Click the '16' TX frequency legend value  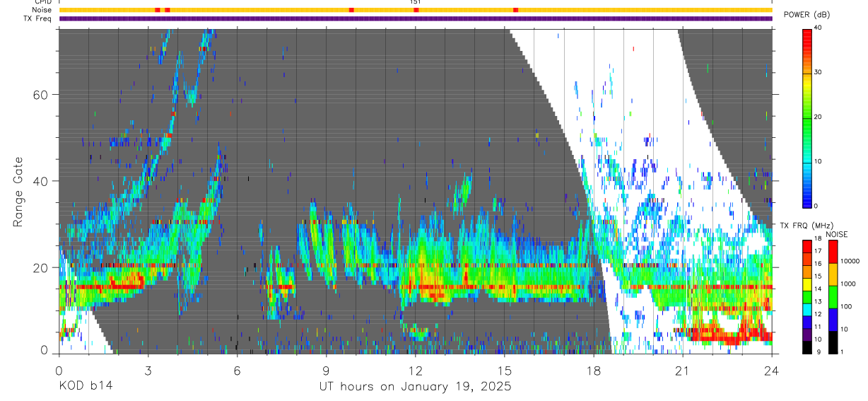point(819,264)
